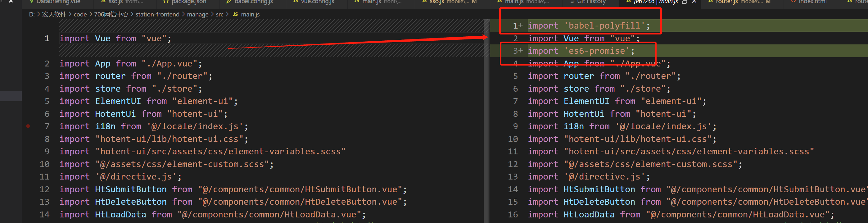Screen dimensions: 868x223
Task: Switch to the vue.config.js tab
Action: pyautogui.click(x=317, y=2)
